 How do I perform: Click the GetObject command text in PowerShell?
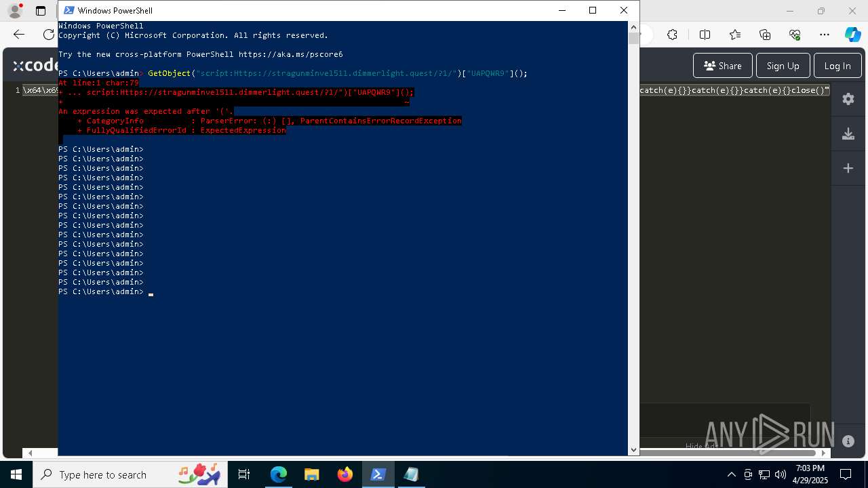[x=169, y=73]
